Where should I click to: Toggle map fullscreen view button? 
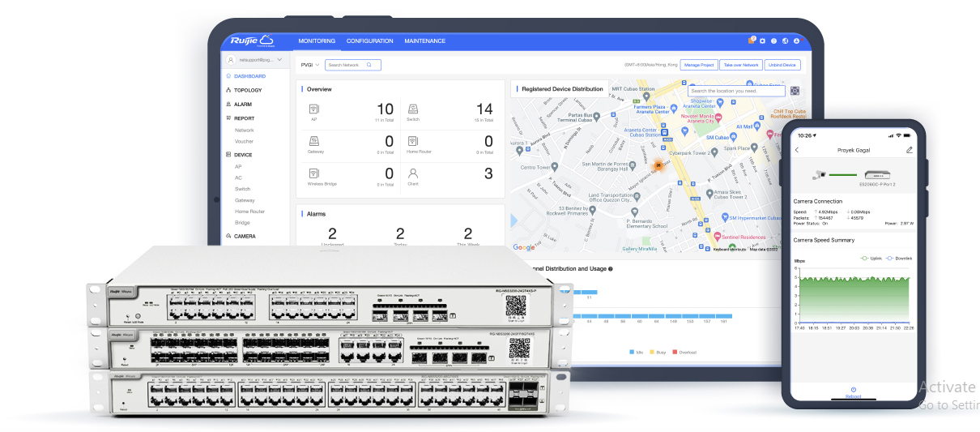(795, 91)
